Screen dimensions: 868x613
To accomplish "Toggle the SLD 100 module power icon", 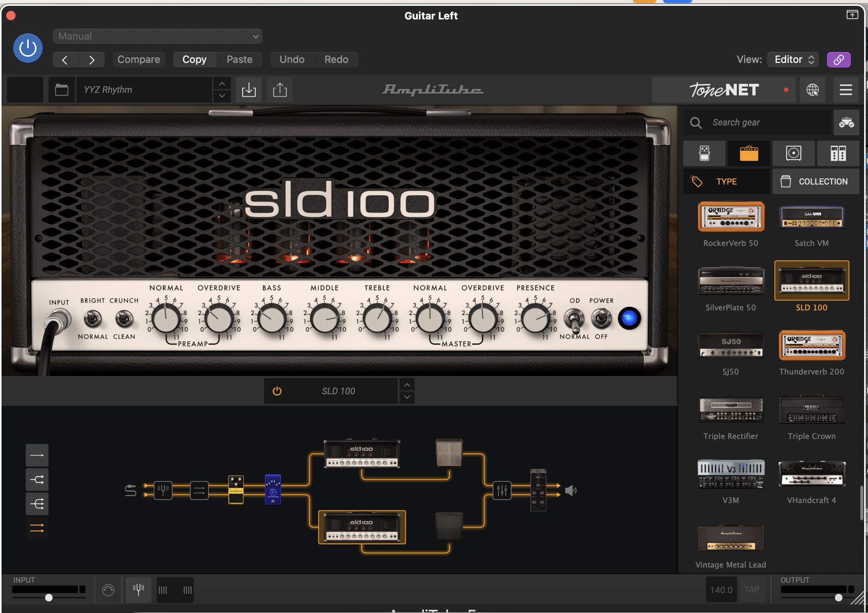I will point(277,391).
